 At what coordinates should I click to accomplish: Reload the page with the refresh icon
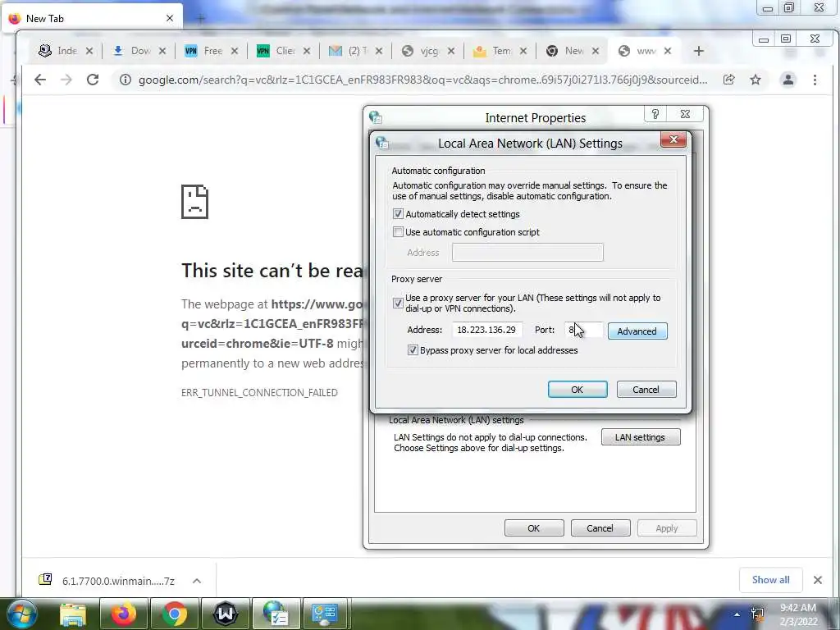click(x=93, y=80)
